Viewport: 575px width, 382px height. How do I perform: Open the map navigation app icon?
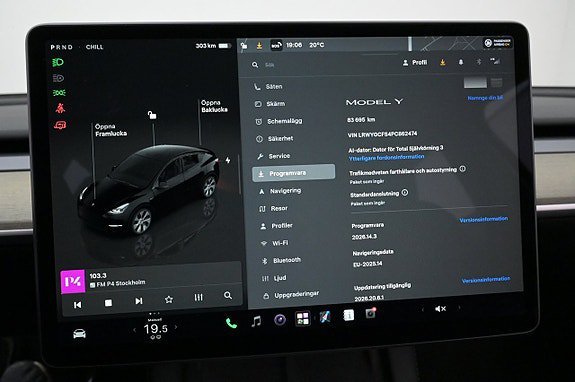(x=325, y=317)
